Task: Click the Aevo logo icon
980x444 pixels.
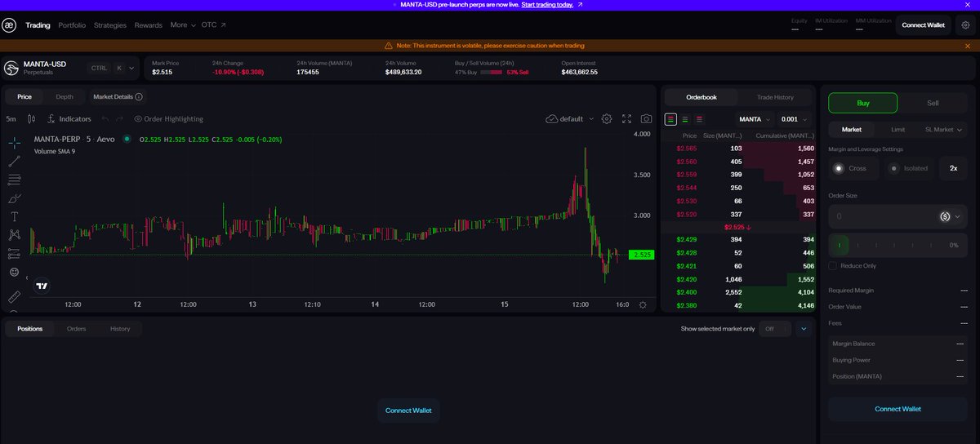Action: point(11,25)
